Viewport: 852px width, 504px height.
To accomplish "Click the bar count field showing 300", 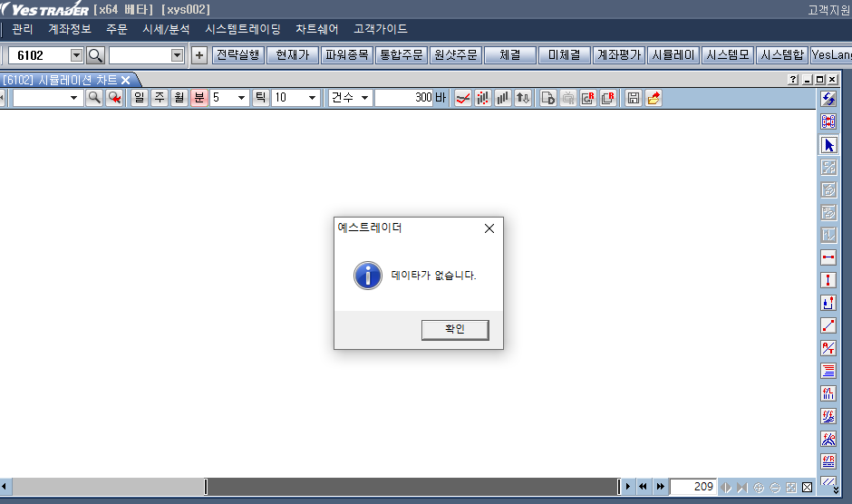I will point(404,98).
